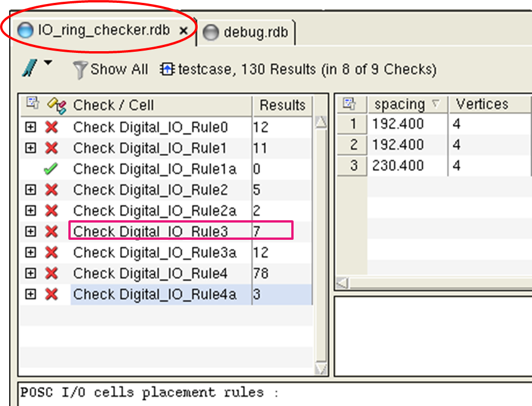
Task: Click green checkmark of Digital_IO_Rule1a
Action: pyautogui.click(x=51, y=169)
